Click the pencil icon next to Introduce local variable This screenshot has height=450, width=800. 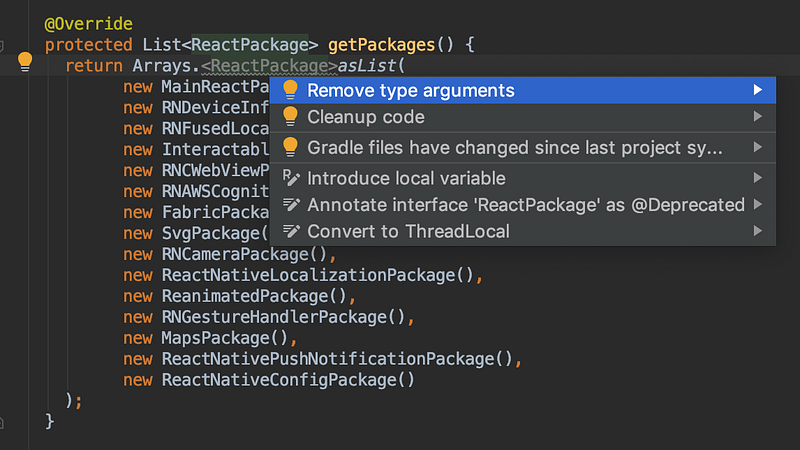[291, 178]
